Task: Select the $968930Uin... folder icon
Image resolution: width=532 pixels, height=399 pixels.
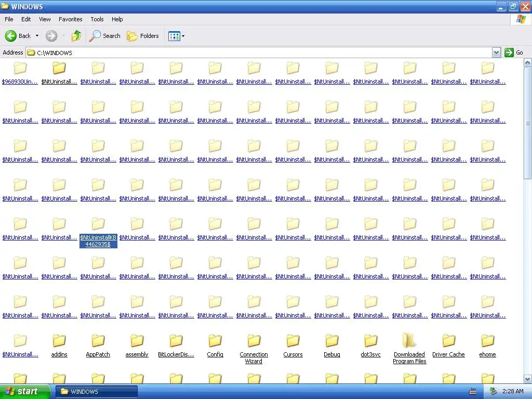Action: click(20, 68)
